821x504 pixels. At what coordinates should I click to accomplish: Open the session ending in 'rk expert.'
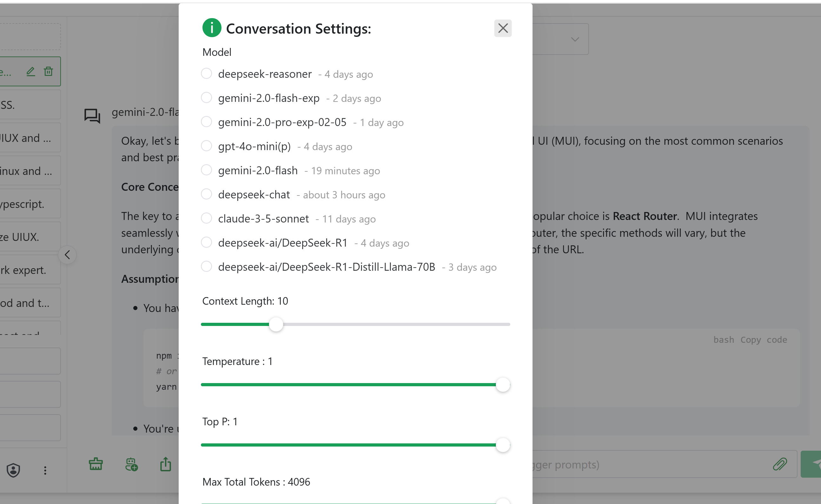coord(30,270)
